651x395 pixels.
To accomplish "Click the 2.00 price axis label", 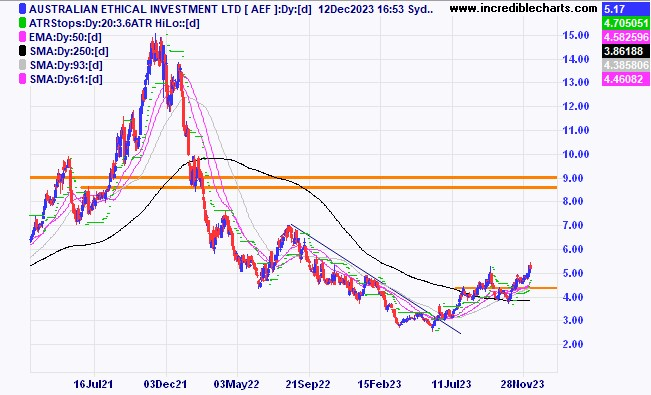I will 573,344.
